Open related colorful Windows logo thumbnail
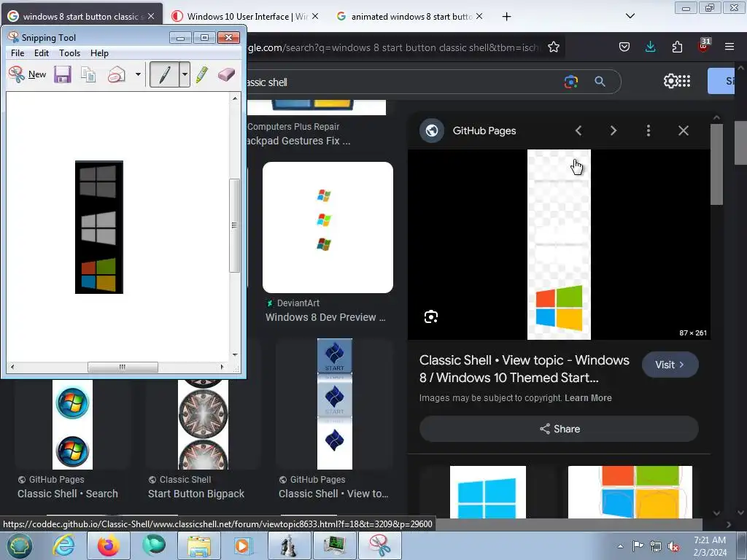Image resolution: width=747 pixels, height=560 pixels. tap(630, 492)
